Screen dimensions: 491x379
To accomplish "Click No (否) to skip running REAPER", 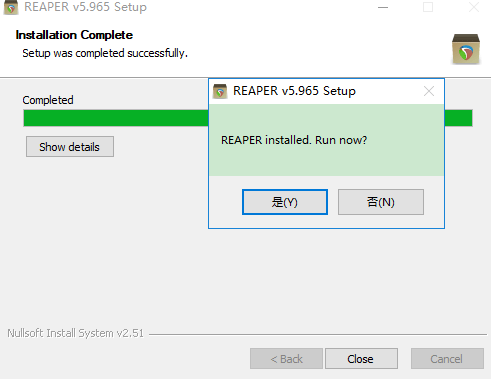I will point(381,202).
